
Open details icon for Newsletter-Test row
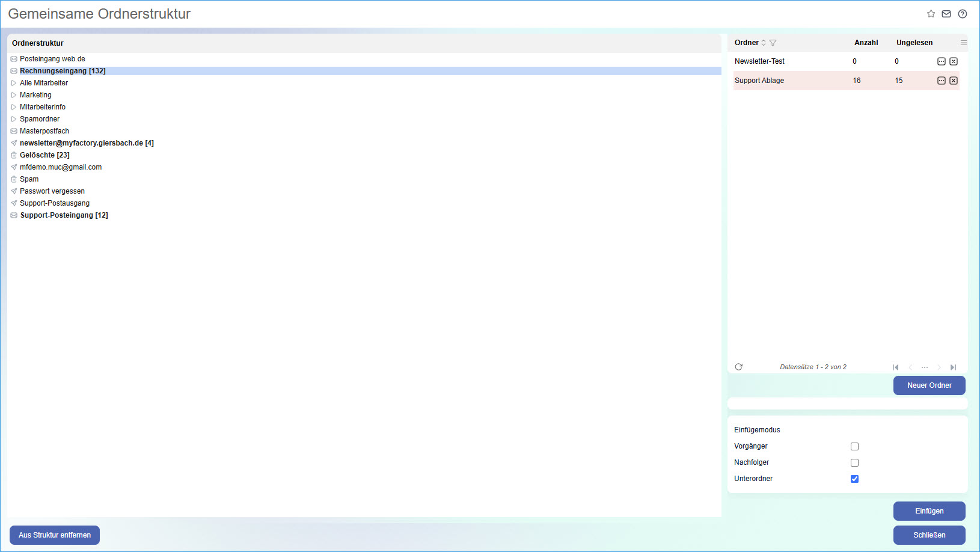(942, 61)
